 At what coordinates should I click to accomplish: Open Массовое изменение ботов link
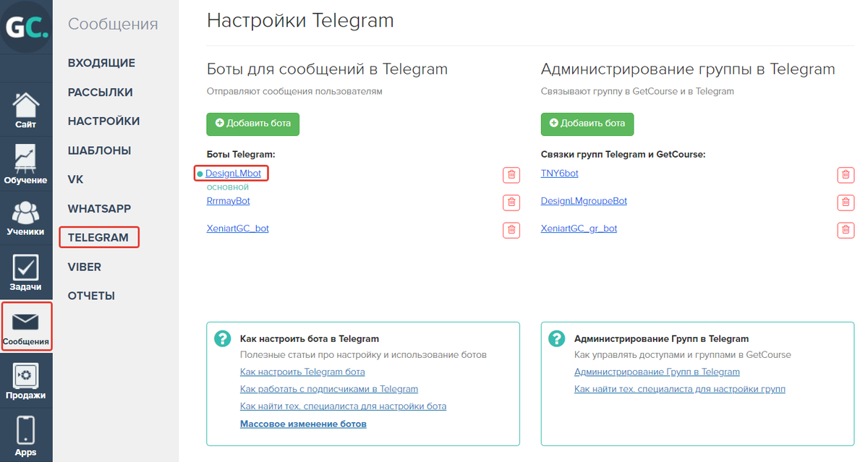(x=303, y=424)
